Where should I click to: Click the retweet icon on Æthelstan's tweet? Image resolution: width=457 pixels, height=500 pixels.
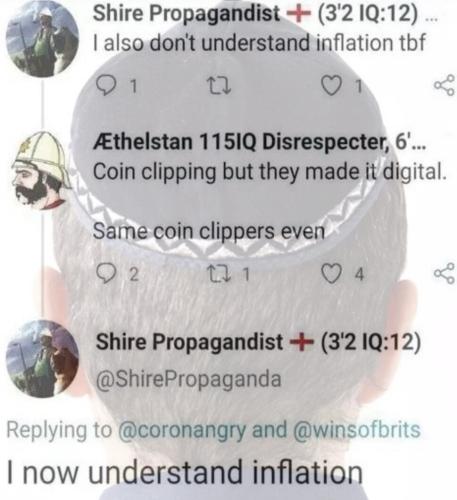click(x=219, y=274)
